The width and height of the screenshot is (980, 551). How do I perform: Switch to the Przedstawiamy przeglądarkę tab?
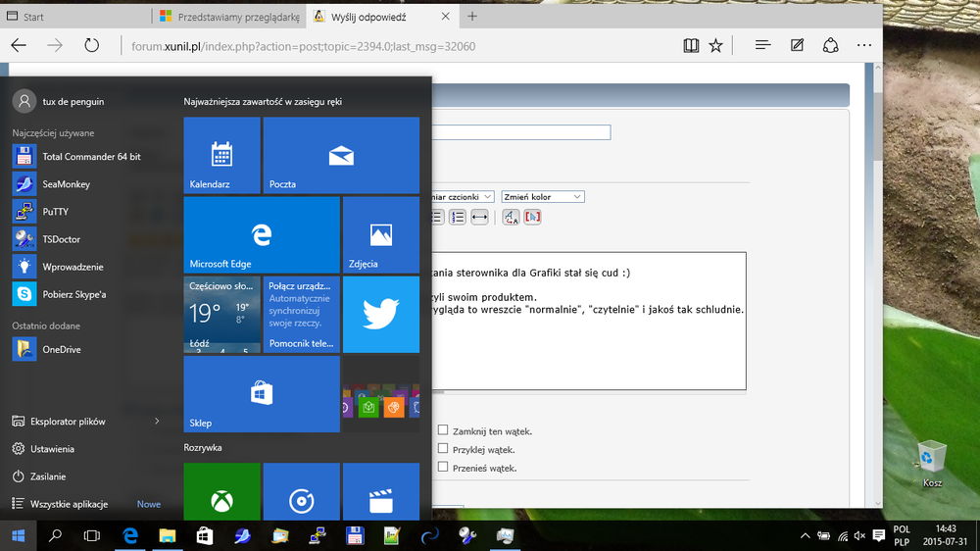click(229, 17)
